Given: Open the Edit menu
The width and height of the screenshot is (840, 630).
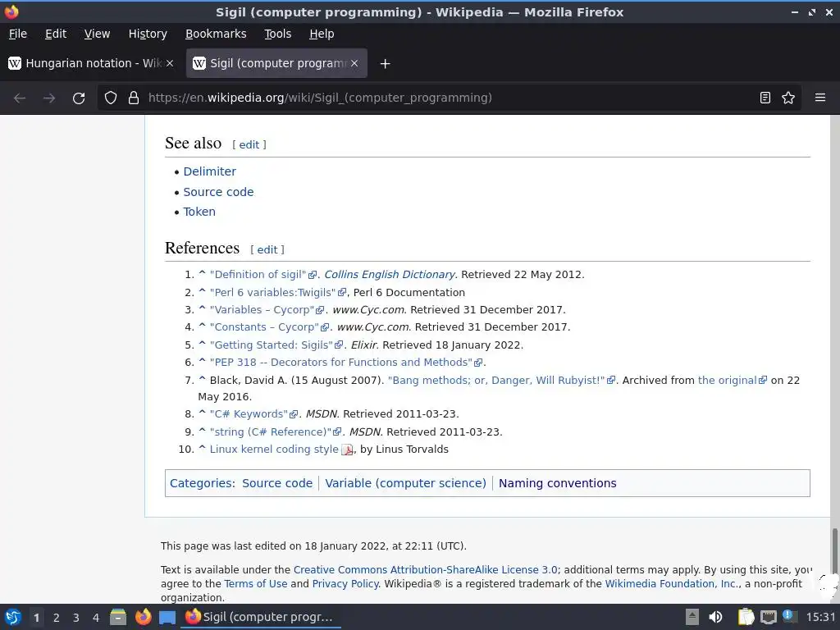Looking at the screenshot, I should (56, 34).
